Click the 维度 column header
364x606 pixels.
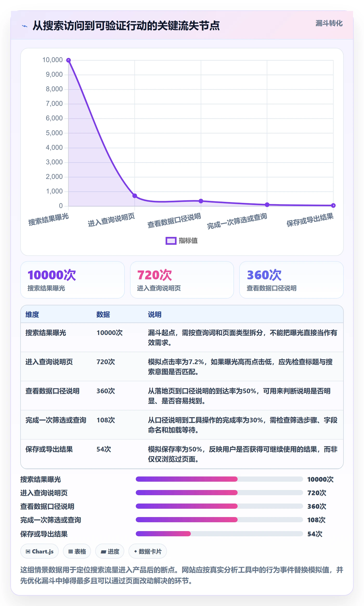point(32,314)
